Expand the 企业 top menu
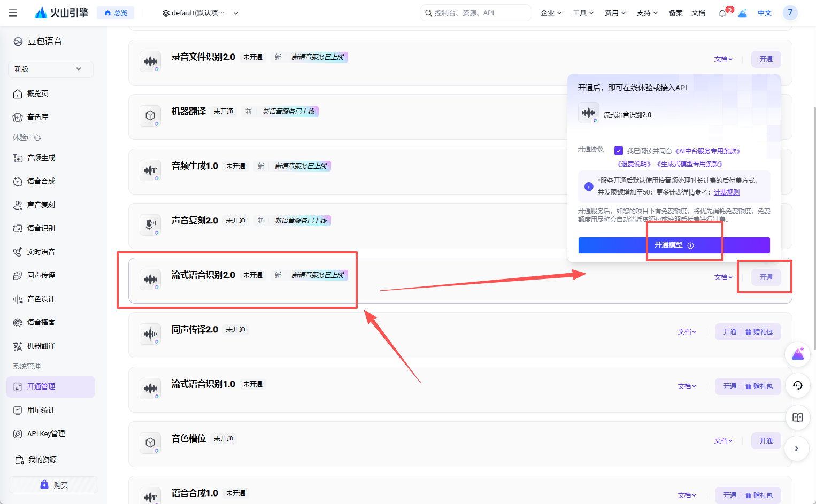816x504 pixels. pos(551,13)
